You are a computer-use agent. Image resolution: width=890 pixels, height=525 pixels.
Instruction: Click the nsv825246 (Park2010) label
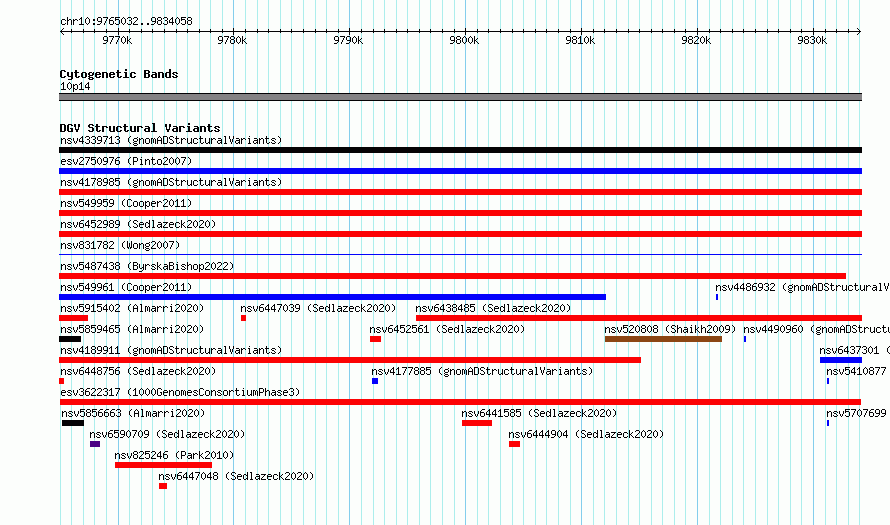point(174,455)
